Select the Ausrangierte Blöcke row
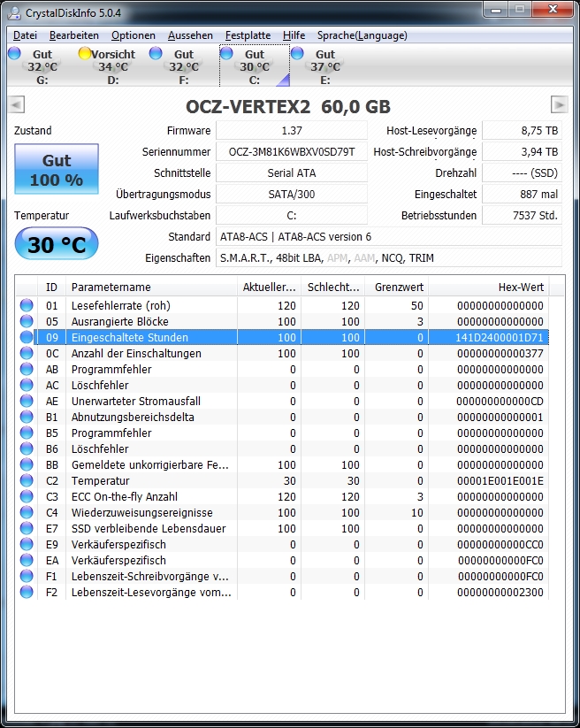The height and width of the screenshot is (728, 580). [x=283, y=321]
